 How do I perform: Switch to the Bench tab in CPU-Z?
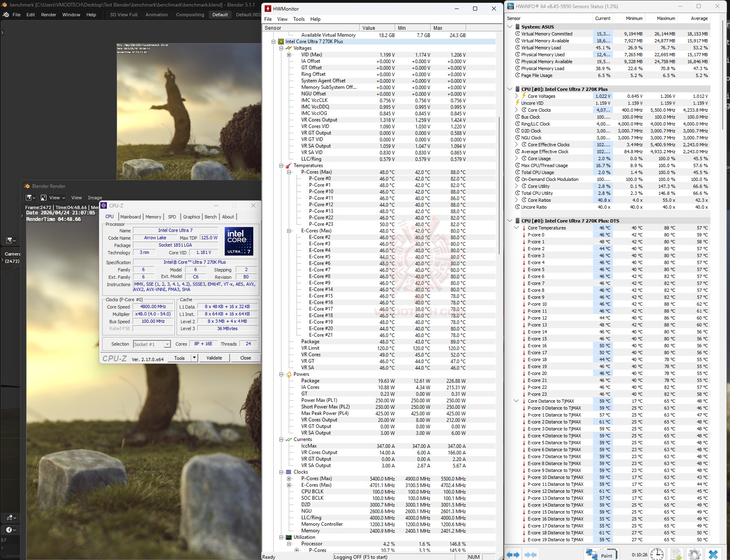(x=211, y=217)
